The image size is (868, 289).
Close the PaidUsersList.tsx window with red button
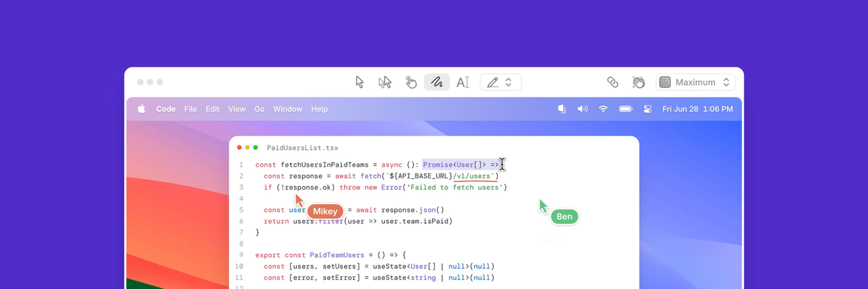point(239,147)
